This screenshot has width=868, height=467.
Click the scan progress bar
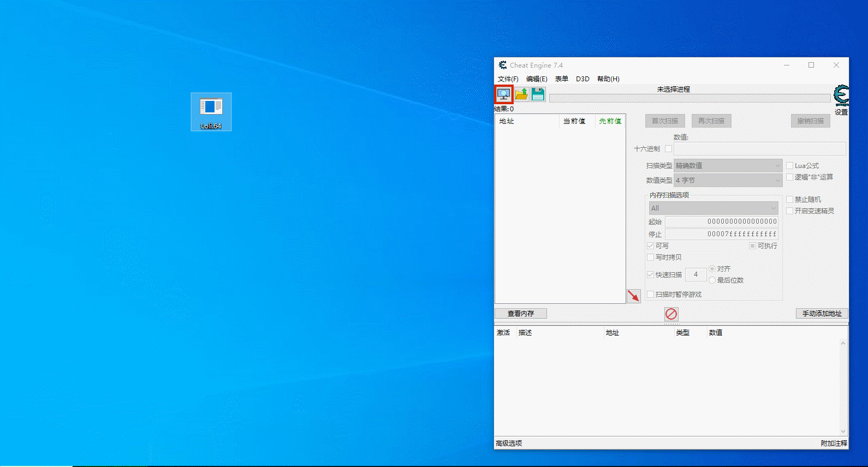click(689, 98)
